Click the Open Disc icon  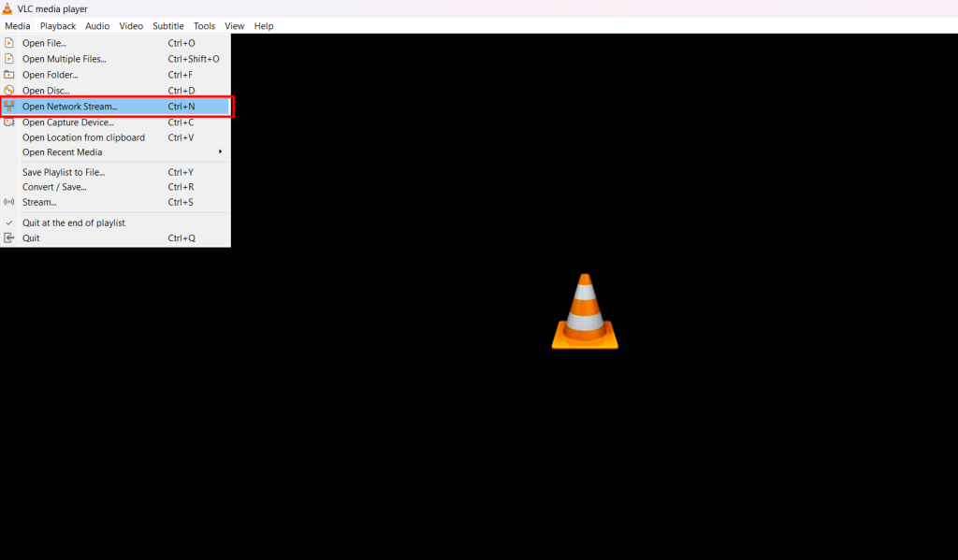[9, 91]
